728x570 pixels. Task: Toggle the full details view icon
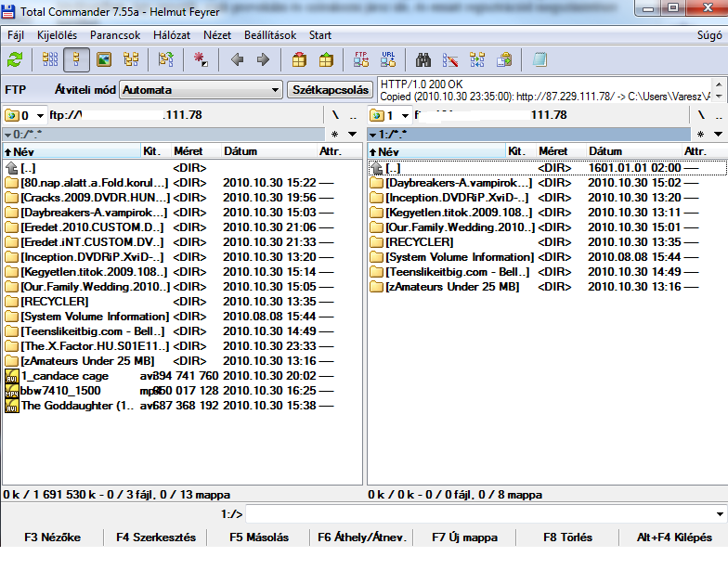[x=76, y=59]
